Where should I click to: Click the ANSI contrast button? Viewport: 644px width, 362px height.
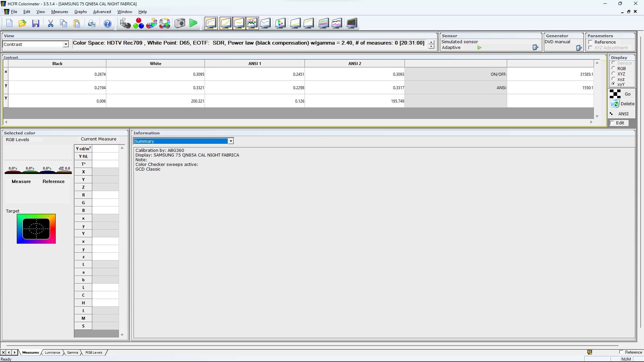click(623, 114)
